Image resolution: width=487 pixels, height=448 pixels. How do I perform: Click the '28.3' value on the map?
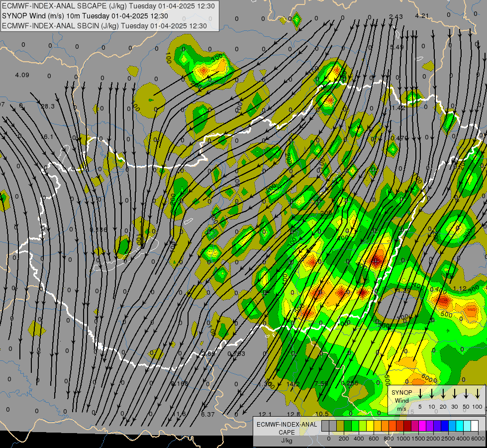(x=48, y=107)
